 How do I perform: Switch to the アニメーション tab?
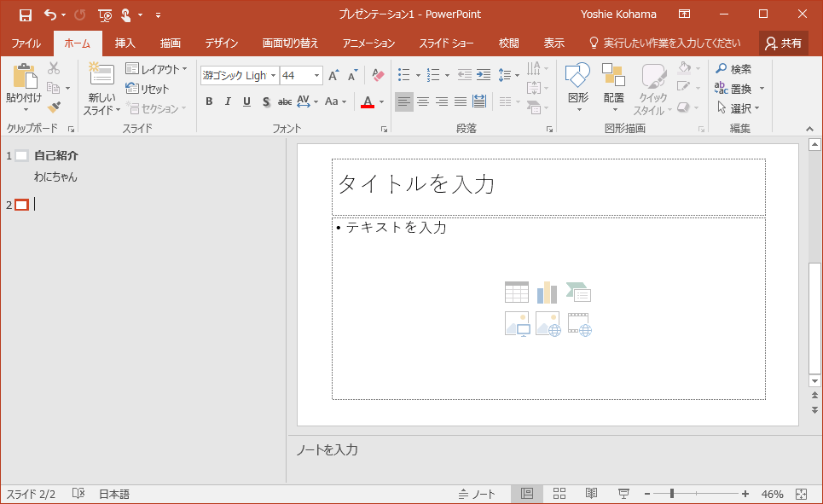368,43
